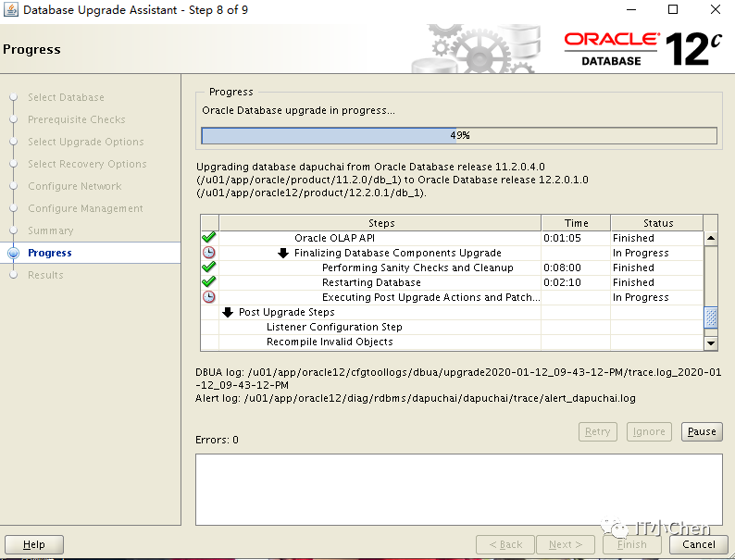Click the Steps column header
Screen dimensions: 735x560
click(x=380, y=223)
